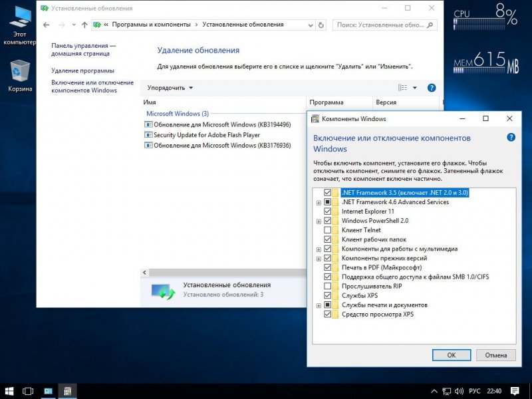
Task: Uncheck Клиент рабочих папок checkbox
Action: 327,239
